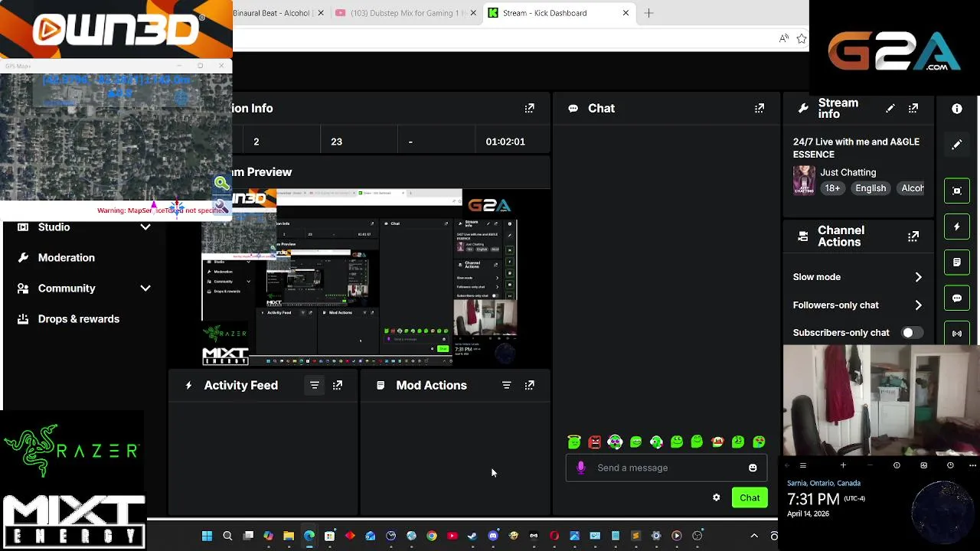The image size is (980, 551).
Task: Pop out the Channel Actions panel
Action: pyautogui.click(x=913, y=236)
